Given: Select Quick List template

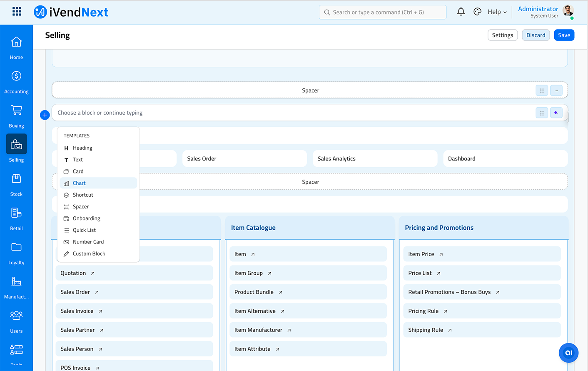Looking at the screenshot, I should [x=98, y=230].
